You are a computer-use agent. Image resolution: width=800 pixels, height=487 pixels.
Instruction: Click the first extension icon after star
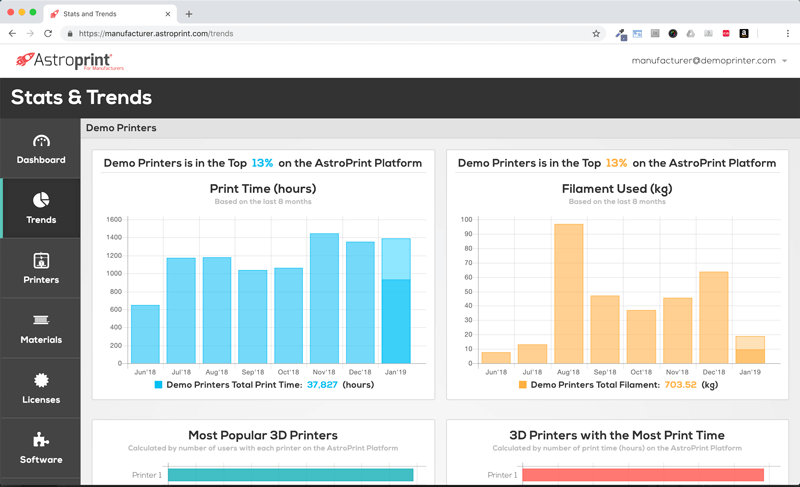tap(621, 34)
